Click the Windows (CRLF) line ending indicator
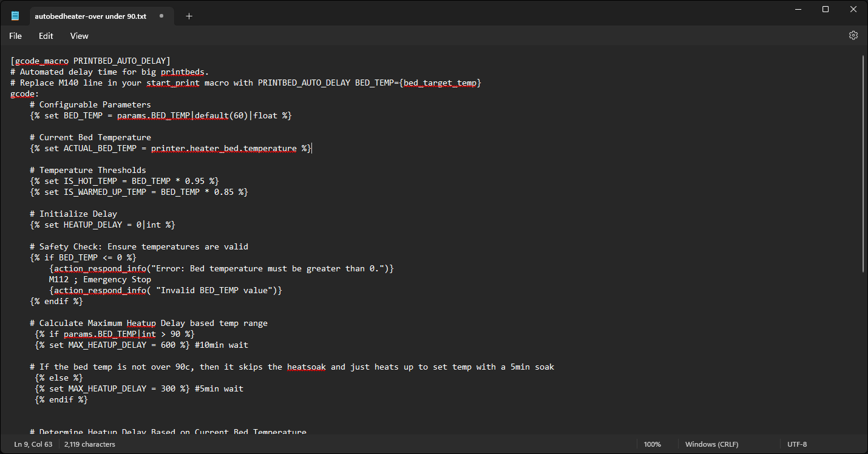The width and height of the screenshot is (868, 454). pyautogui.click(x=712, y=444)
